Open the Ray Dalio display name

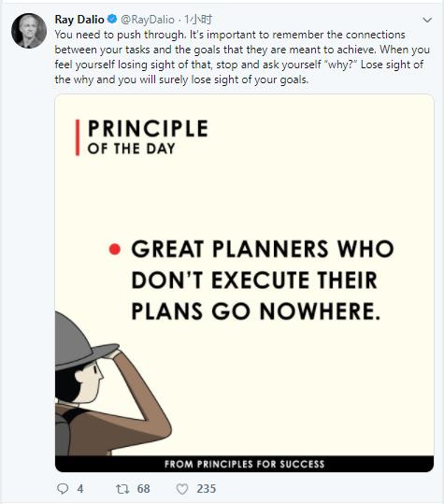[x=79, y=20]
